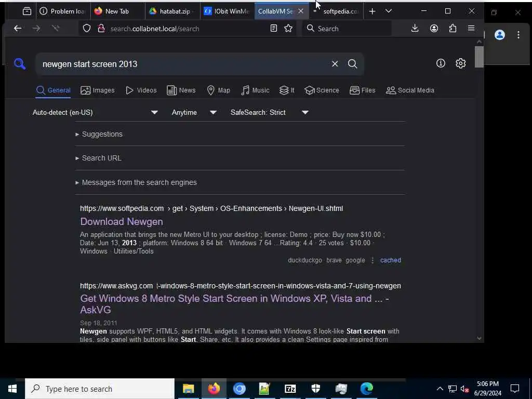Screen dimensions: 532x399
Task: Switch to the Science category
Action: [322, 90]
